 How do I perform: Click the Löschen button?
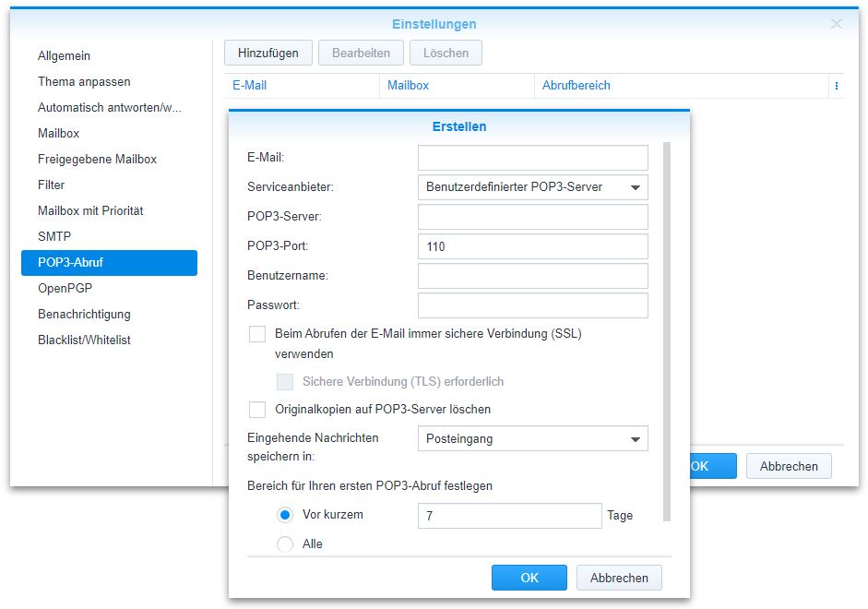coord(446,52)
